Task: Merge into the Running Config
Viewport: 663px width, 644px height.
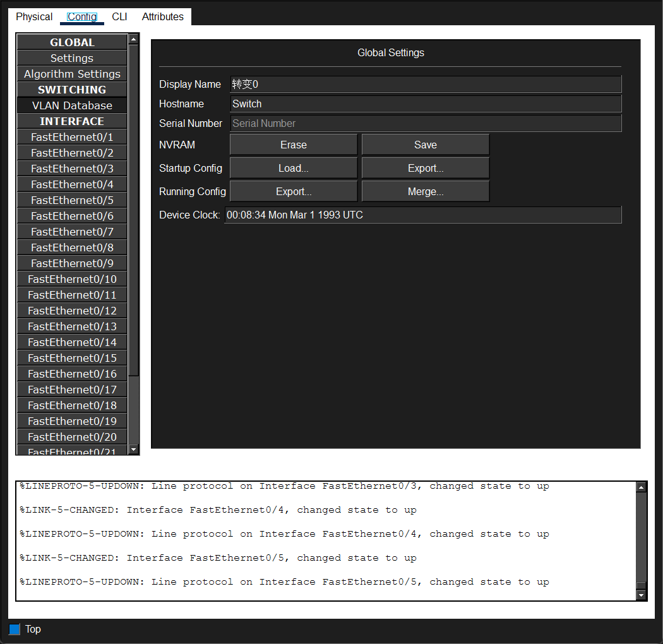Action: click(426, 191)
